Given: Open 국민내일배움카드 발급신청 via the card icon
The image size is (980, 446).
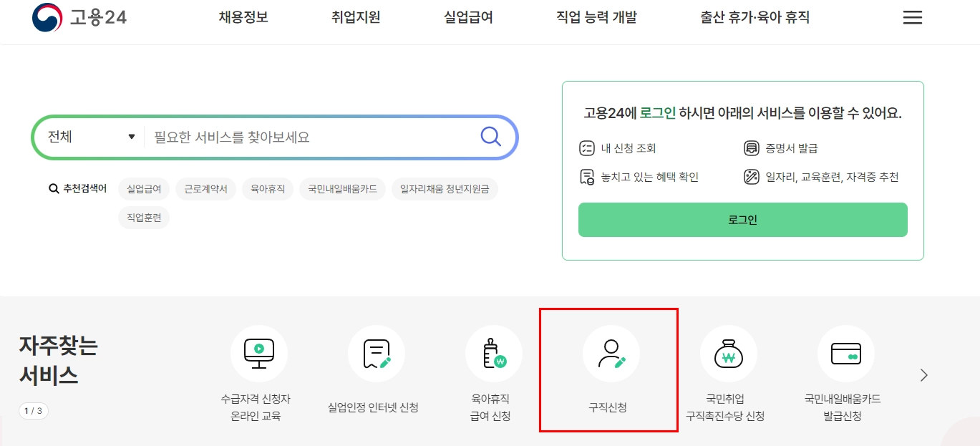Looking at the screenshot, I should coord(845,353).
